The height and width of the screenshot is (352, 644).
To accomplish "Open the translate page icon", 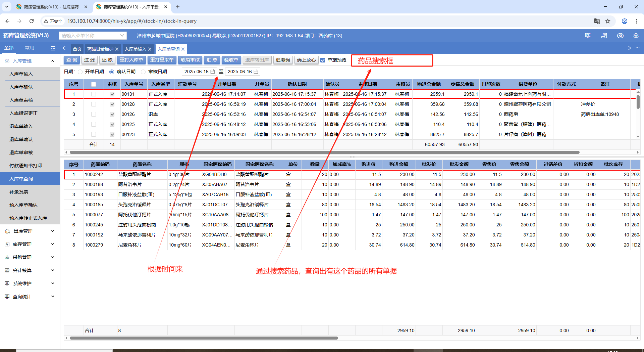I will (597, 21).
